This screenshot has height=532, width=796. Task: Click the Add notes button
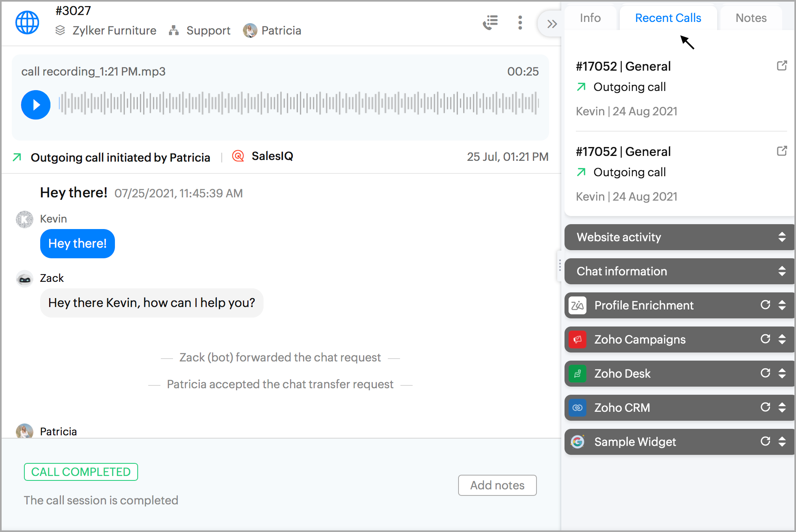click(497, 485)
